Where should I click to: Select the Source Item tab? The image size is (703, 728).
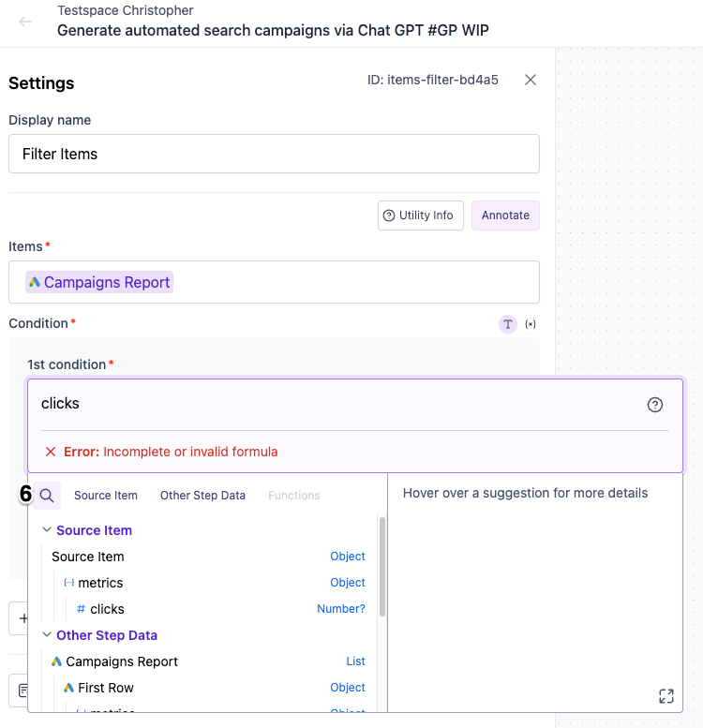click(x=106, y=496)
